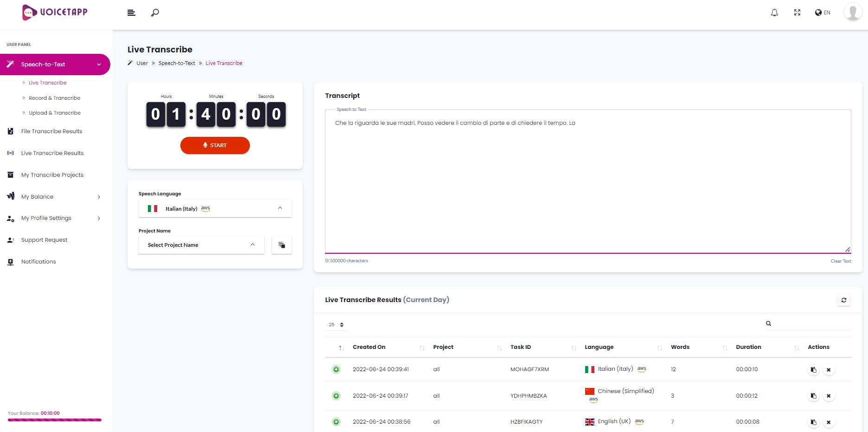
Task: Click the Clear Text link
Action: (840, 261)
